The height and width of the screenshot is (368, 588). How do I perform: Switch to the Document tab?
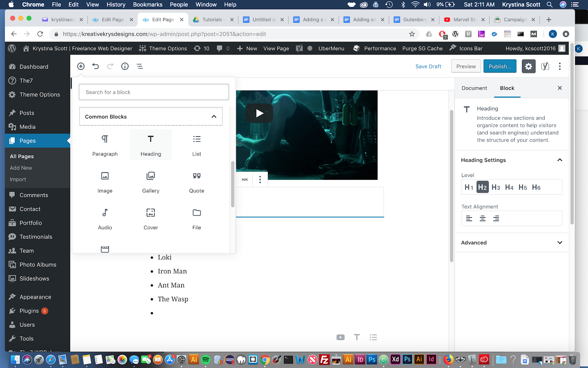click(474, 88)
